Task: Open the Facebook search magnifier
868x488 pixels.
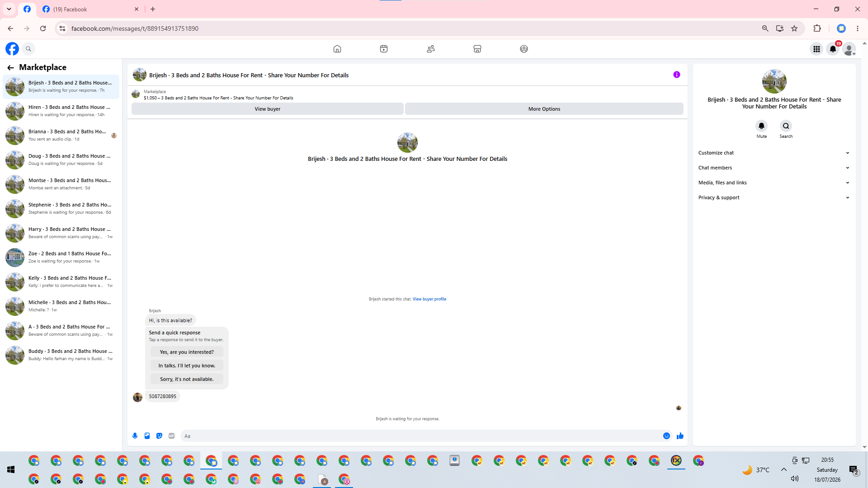Action: click(x=28, y=49)
